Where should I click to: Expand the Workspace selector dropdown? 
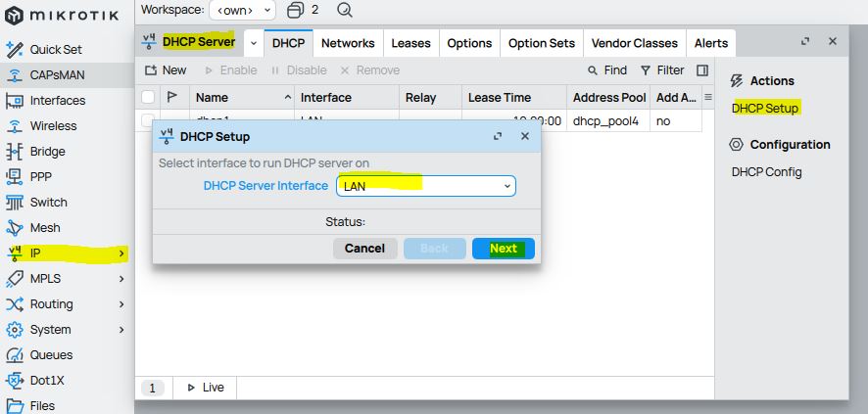(242, 10)
